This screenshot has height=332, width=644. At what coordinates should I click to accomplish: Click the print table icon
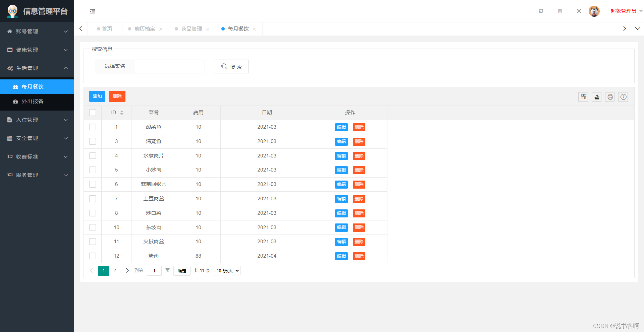point(610,97)
